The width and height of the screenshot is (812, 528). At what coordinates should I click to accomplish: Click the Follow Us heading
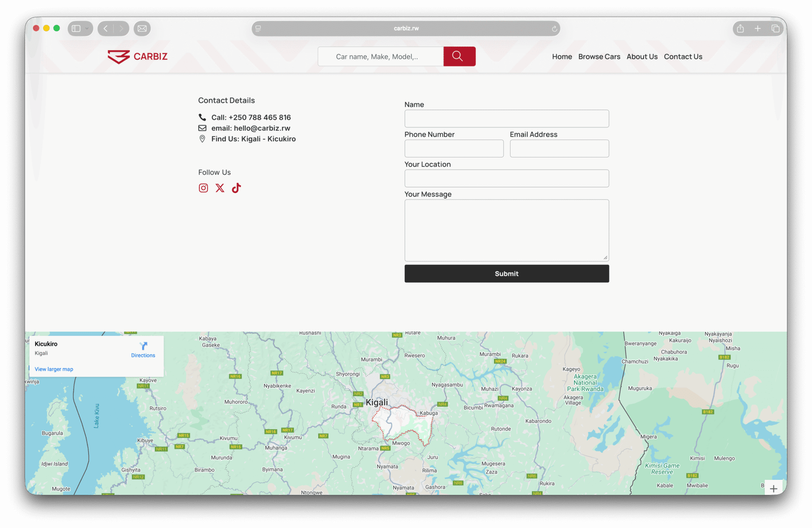(214, 173)
